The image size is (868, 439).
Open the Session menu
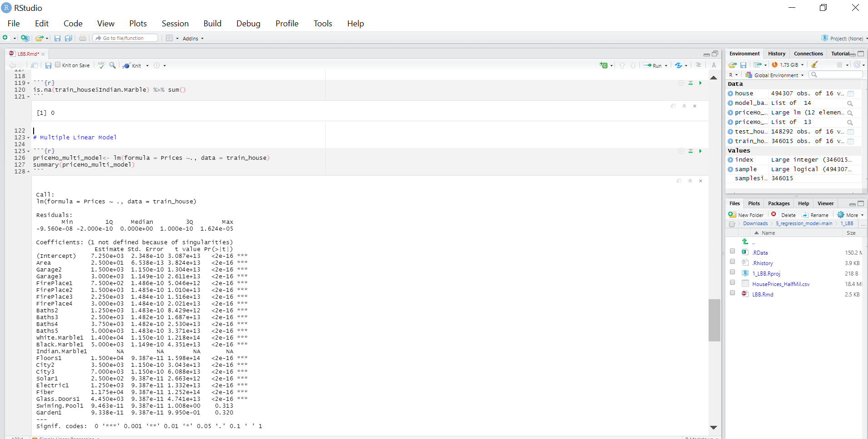click(175, 23)
